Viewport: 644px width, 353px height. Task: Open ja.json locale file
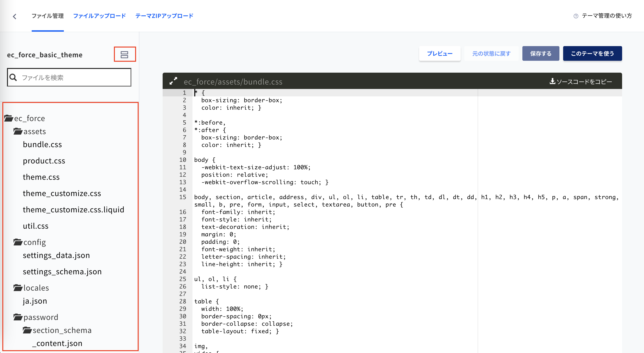[x=35, y=301]
